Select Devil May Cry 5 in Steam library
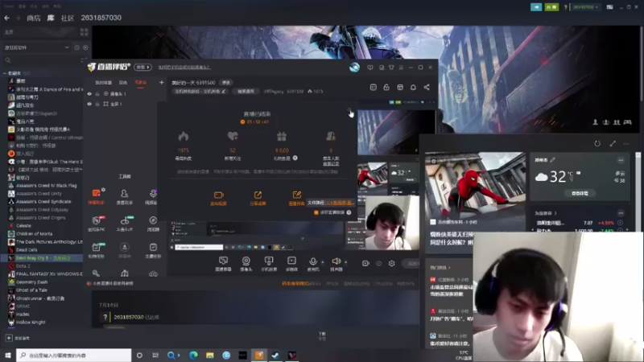The height and width of the screenshot is (362, 644). pyautogui.click(x=42, y=257)
